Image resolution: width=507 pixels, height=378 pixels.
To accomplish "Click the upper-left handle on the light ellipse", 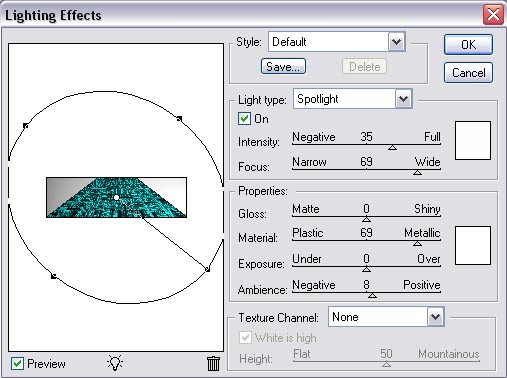I will pyautogui.click(x=26, y=126).
